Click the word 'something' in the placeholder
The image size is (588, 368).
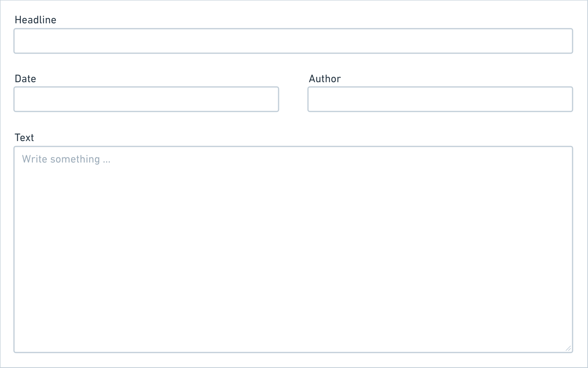click(x=75, y=159)
